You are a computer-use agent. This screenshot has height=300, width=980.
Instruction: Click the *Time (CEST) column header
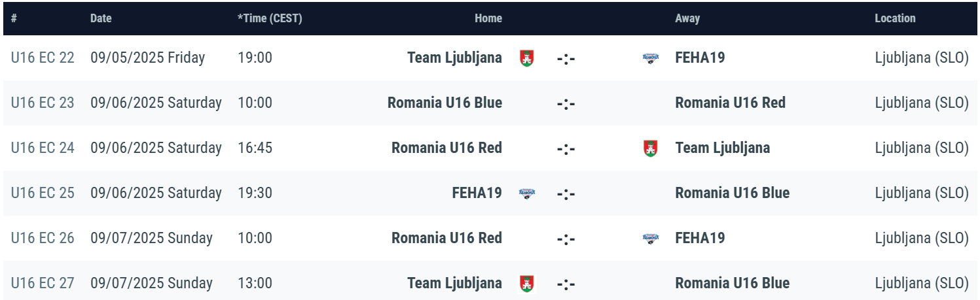[x=270, y=18]
